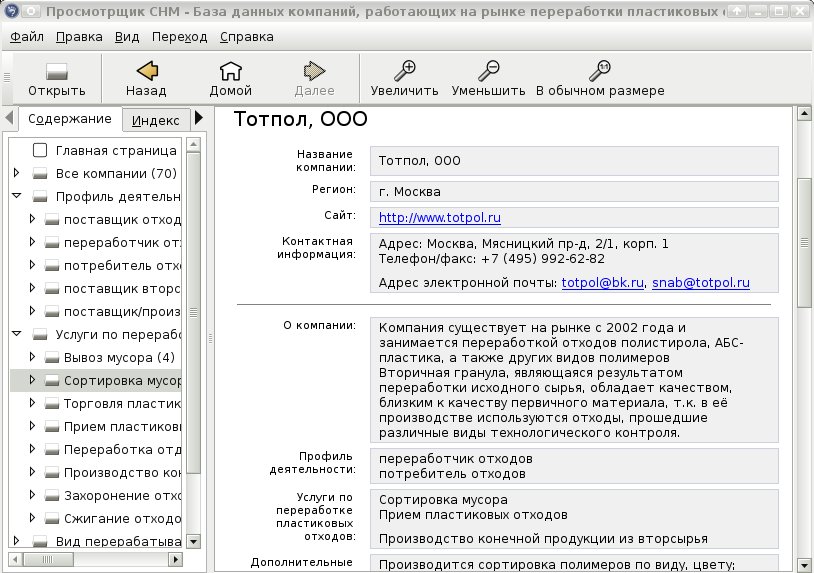Click the г. Москва region value
Screen dimensions: 814x573
point(410,192)
